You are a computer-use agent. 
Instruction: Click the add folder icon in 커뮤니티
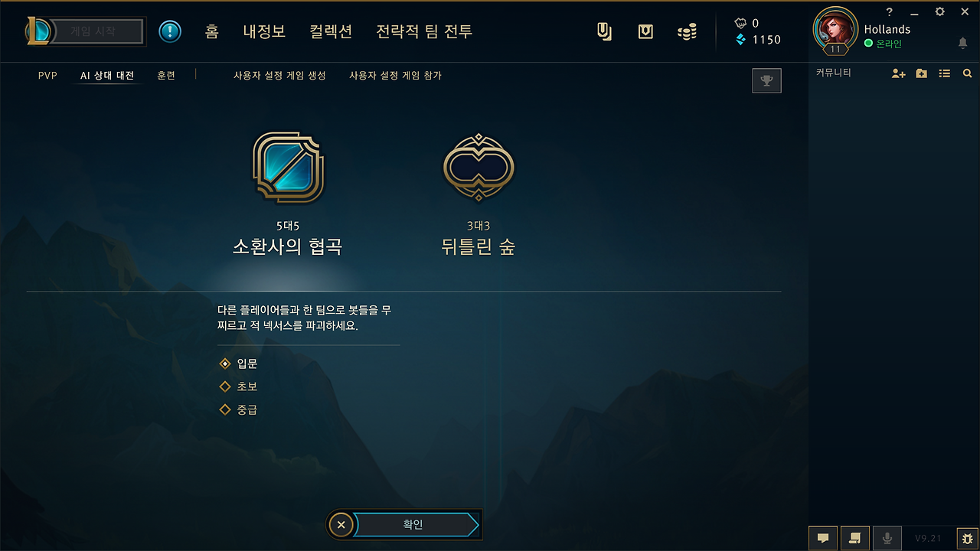pyautogui.click(x=922, y=73)
